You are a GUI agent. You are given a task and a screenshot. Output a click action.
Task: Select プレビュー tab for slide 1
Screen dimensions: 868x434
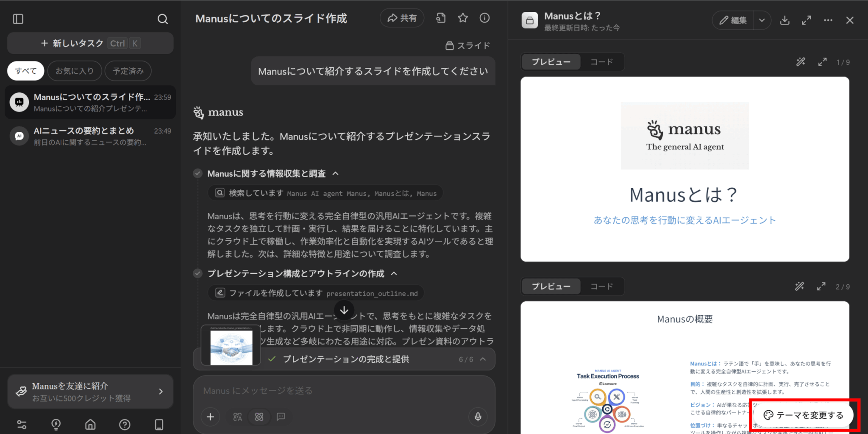pyautogui.click(x=551, y=62)
